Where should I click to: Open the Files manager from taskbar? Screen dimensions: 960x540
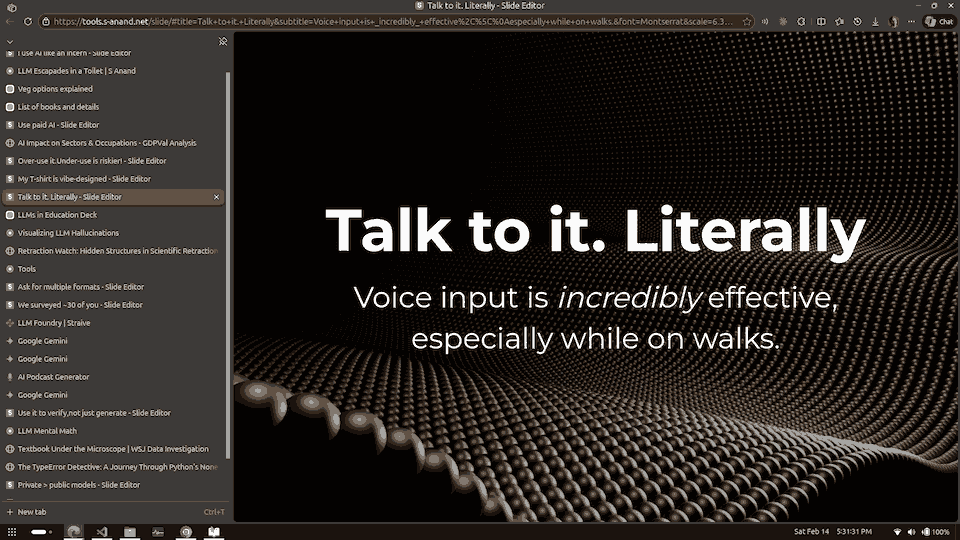pyautogui.click(x=130, y=532)
